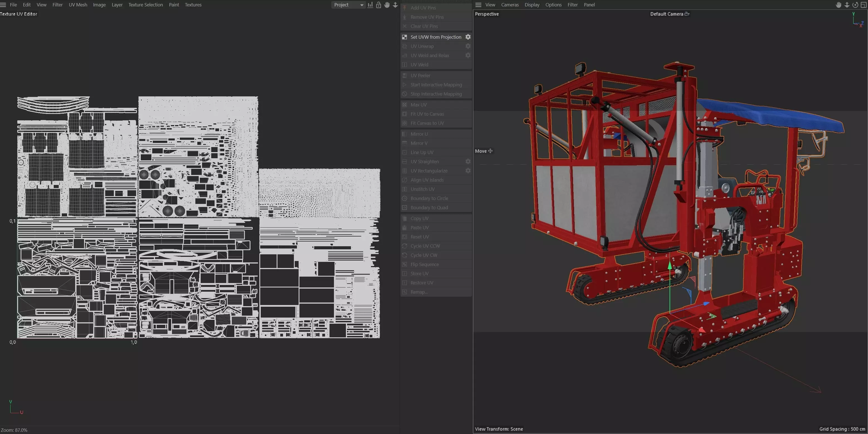Screen dimensions: 868x434
Task: Click the Set UVW from Projection checker icon
Action: coord(405,37)
